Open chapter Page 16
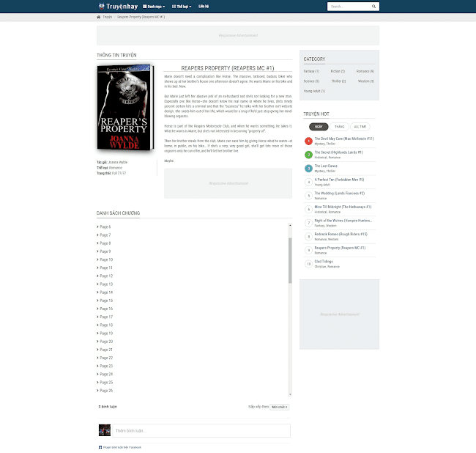This screenshot has width=476, height=453. pyautogui.click(x=106, y=309)
